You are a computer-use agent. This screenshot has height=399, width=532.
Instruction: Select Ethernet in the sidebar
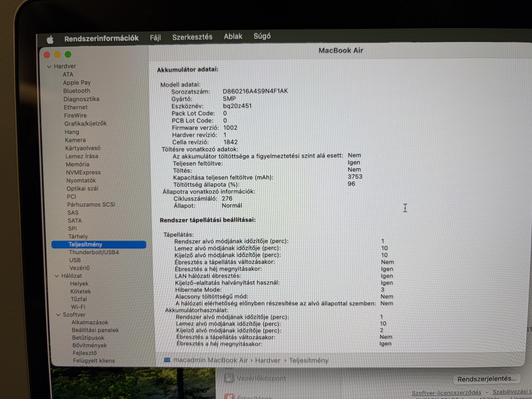tap(76, 107)
